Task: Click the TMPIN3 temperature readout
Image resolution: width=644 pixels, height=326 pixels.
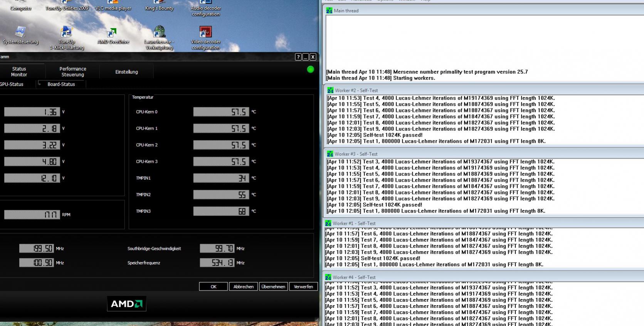Action: click(x=221, y=211)
